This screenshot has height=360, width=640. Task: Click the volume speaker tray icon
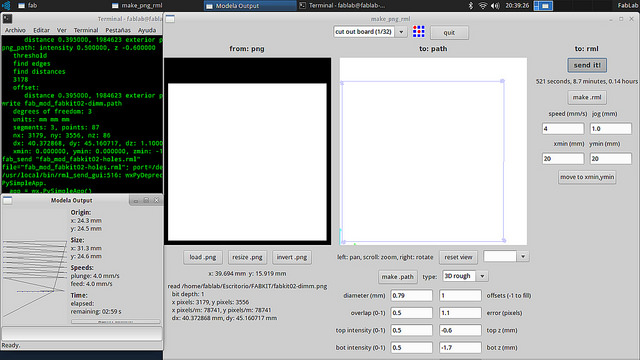pos(496,5)
